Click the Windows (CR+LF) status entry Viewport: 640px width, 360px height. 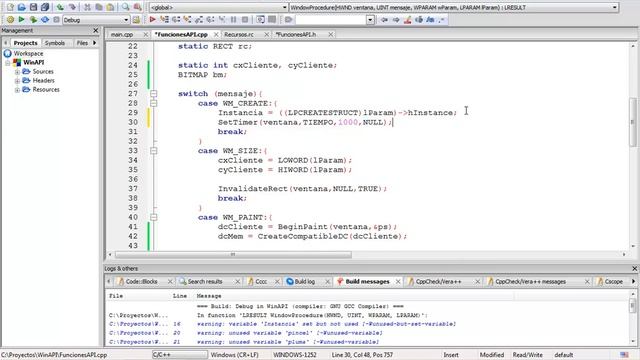point(235,355)
